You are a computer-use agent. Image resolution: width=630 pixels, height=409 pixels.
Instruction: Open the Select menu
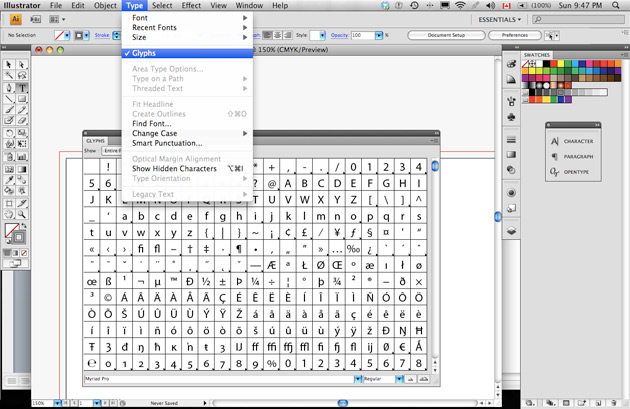[x=162, y=5]
